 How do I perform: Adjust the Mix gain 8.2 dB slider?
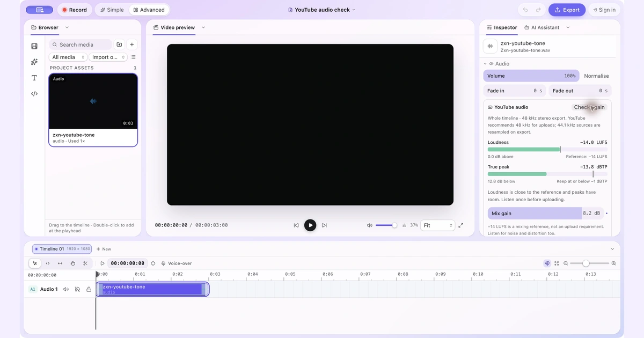[546, 214]
